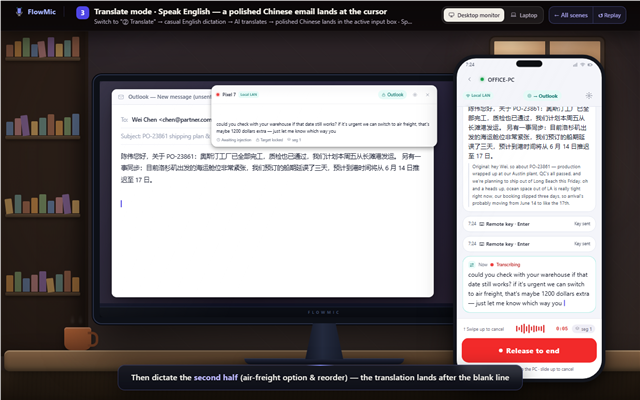Click the Outlook envelope icon in message title
Image resolution: width=640 pixels, height=400 pixels.
121,97
